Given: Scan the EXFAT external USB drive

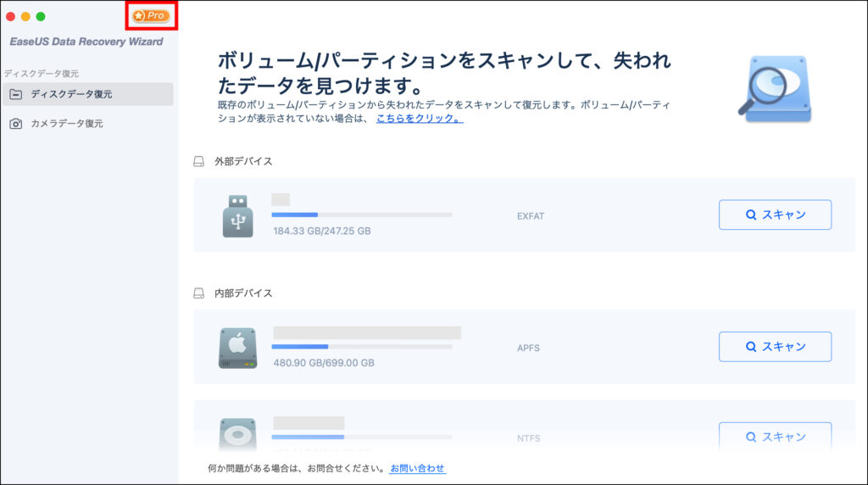Looking at the screenshot, I should coord(775,215).
